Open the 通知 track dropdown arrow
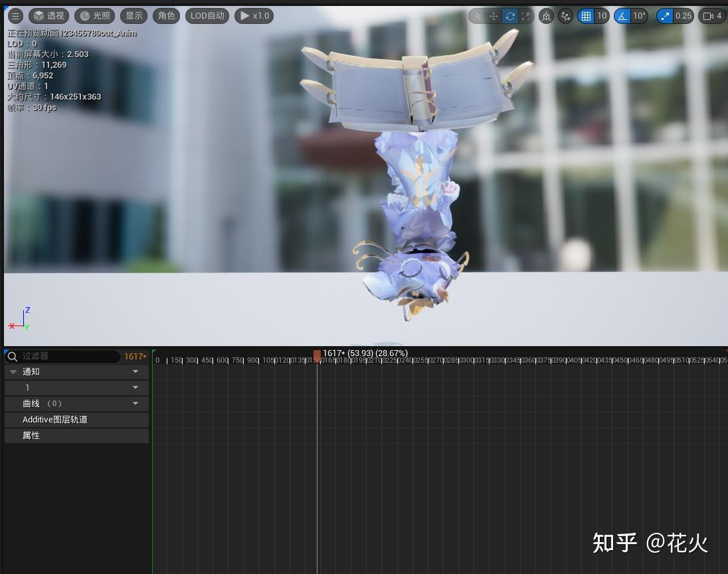The height and width of the screenshot is (574, 728). pyautogui.click(x=136, y=371)
